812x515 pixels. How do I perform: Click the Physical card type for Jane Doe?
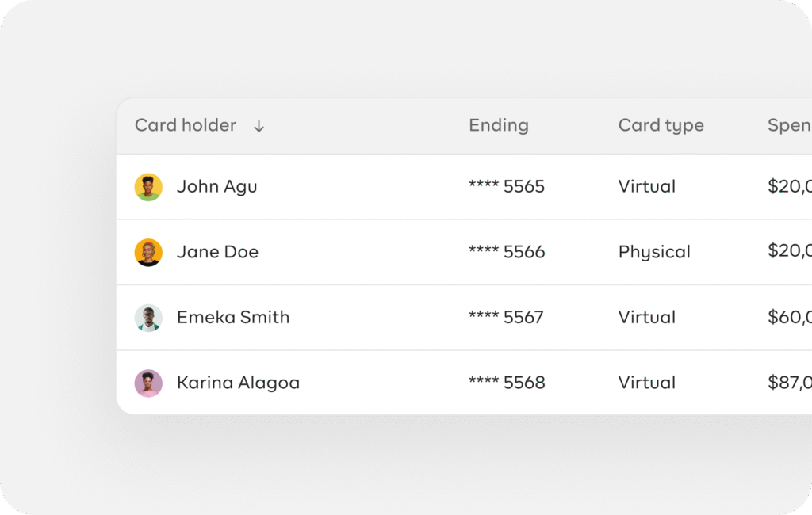[654, 252]
